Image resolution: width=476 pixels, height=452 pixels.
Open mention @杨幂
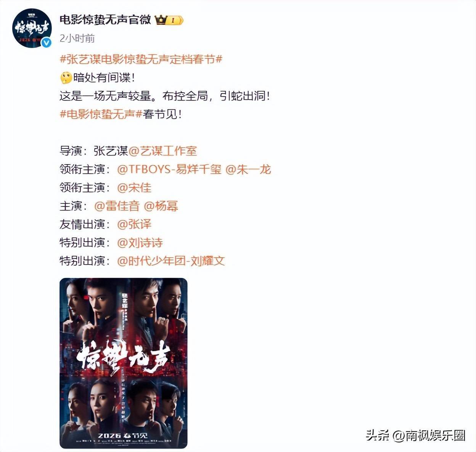pos(161,206)
